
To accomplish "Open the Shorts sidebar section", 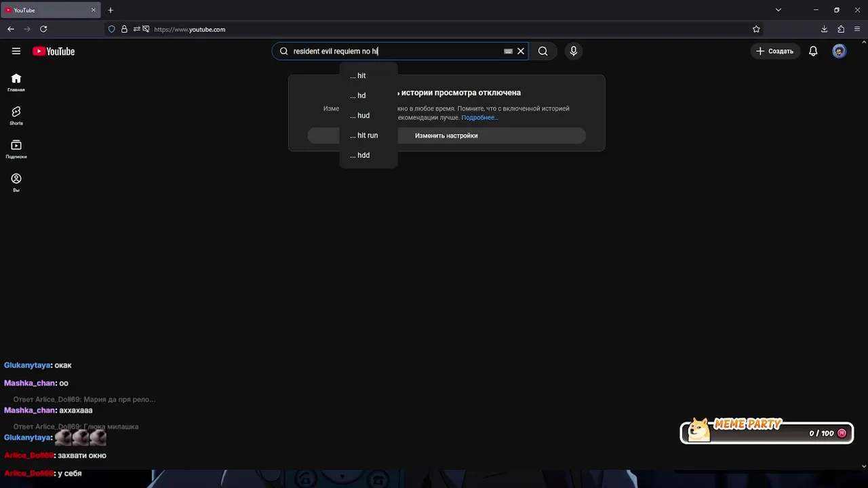I will click(16, 116).
